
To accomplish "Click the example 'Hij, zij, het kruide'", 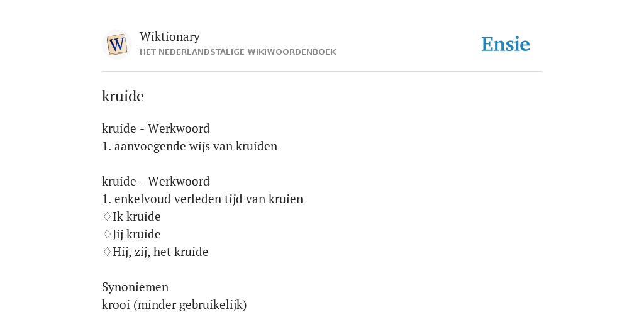I will pyautogui.click(x=160, y=252).
